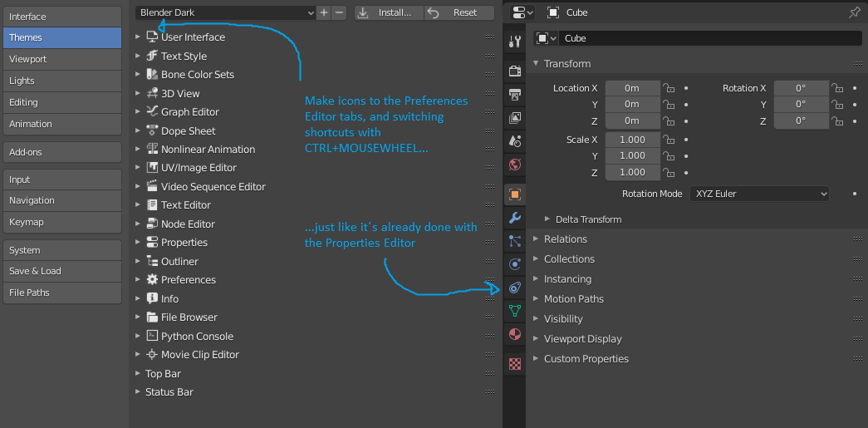Screen dimensions: 868x428
Task: Expand the Custom Properties panel
Action: pos(536,358)
